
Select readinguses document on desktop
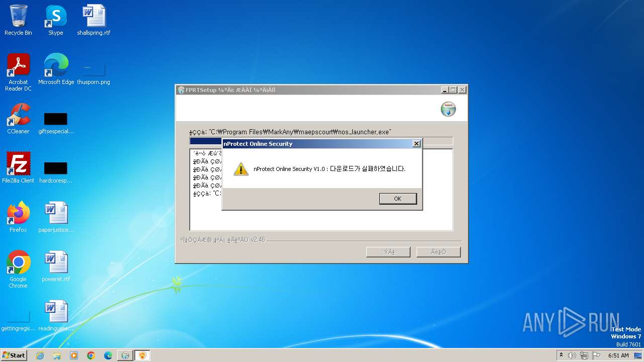tap(56, 316)
